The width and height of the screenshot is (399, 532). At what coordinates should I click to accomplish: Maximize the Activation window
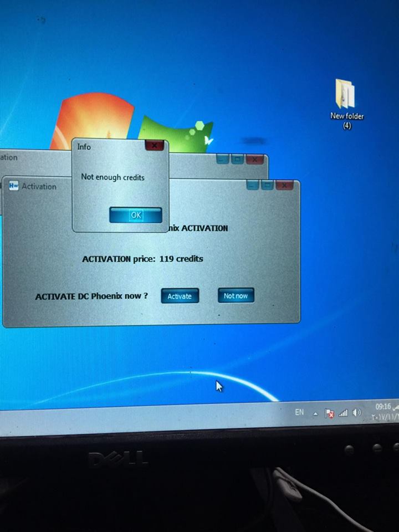[267, 185]
